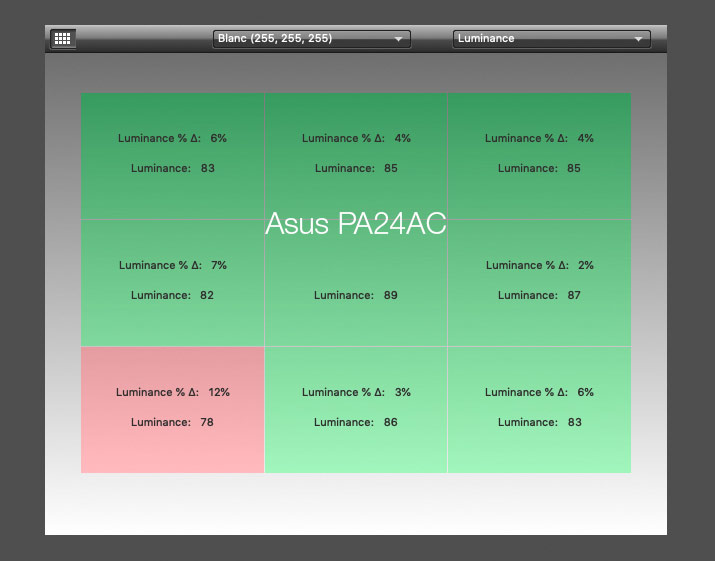
Task: Open the Blanc (255, 255, 255) dropdown
Action: (311, 39)
